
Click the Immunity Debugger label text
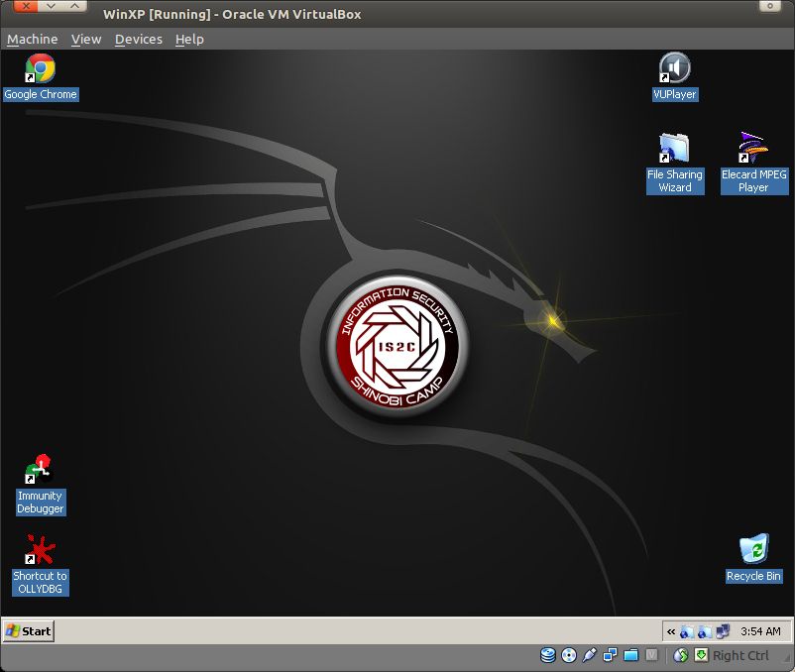tap(40, 503)
